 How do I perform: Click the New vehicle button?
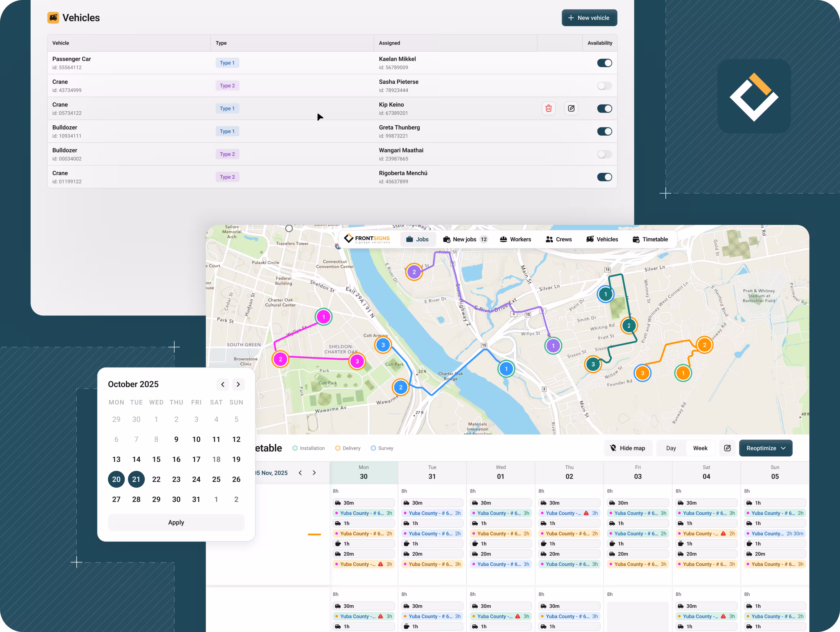pos(589,18)
